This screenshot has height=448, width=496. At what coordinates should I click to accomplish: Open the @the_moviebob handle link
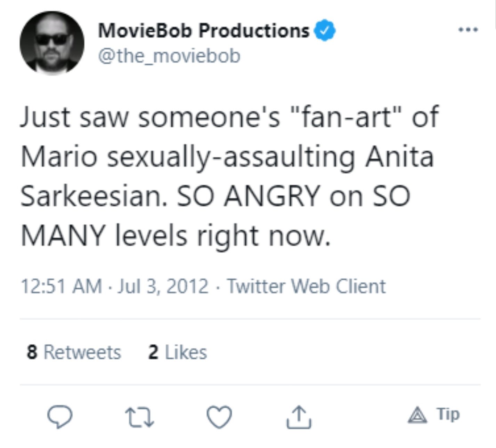(169, 56)
